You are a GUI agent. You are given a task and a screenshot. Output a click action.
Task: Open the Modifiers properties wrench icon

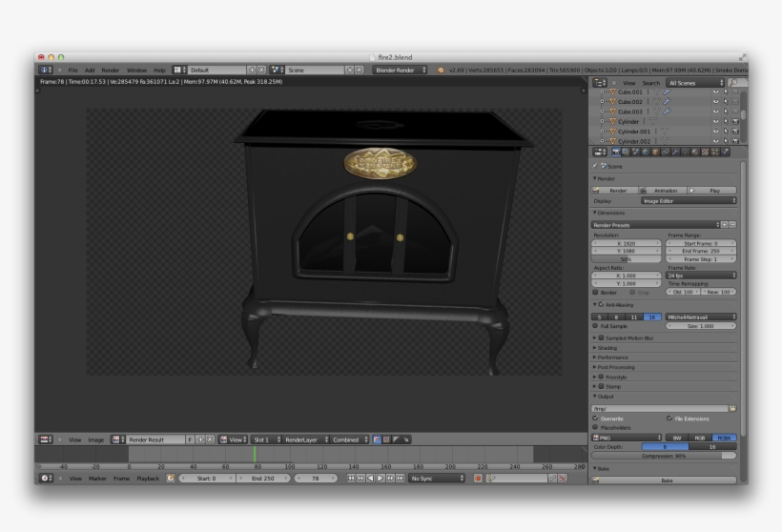675,153
